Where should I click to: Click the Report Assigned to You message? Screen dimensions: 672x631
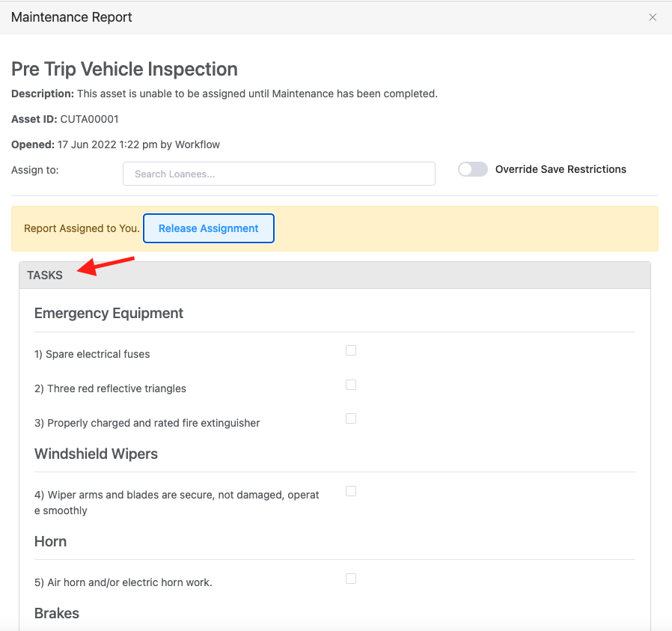pos(82,228)
